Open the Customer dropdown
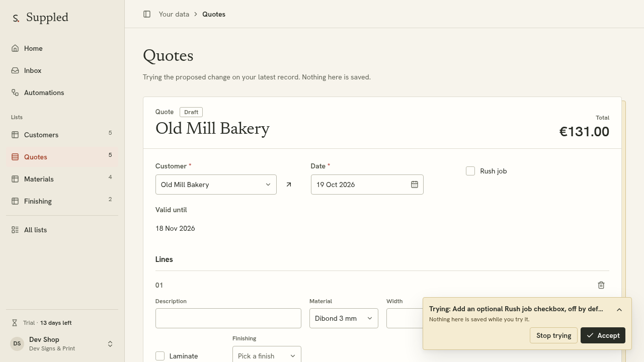 click(216, 185)
